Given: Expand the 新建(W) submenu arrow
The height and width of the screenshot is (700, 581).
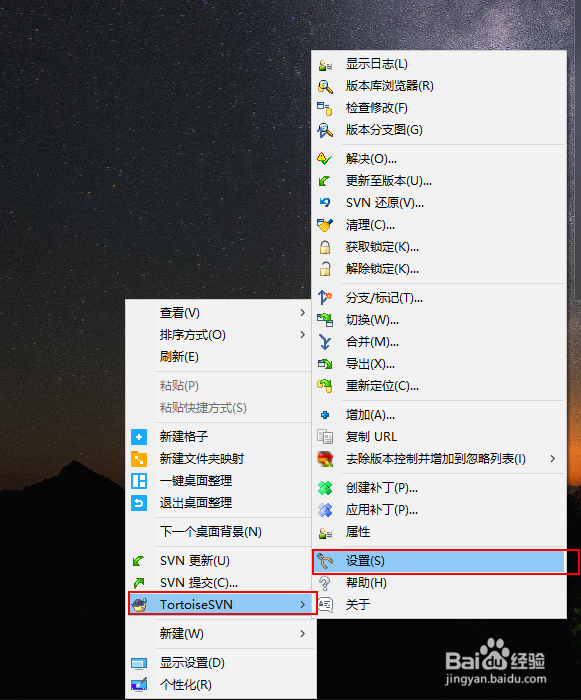Looking at the screenshot, I should click(303, 633).
